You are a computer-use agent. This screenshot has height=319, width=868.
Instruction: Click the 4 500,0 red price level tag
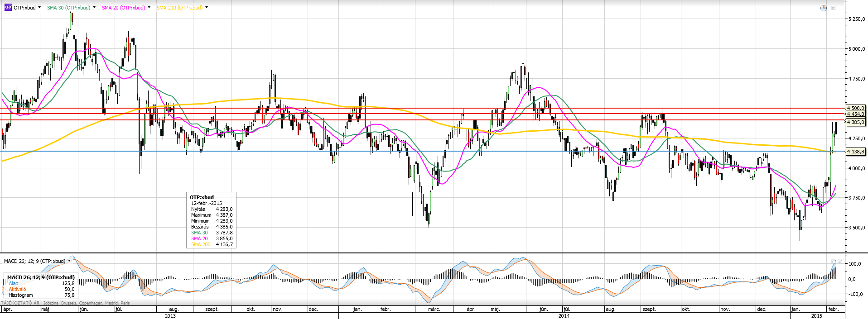(856, 108)
